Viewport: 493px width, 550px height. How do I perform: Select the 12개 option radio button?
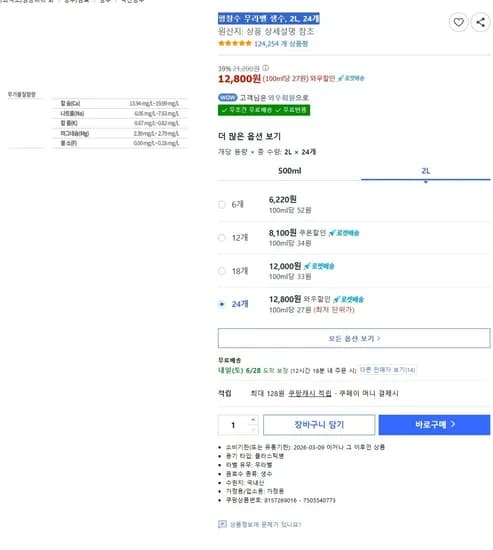(222, 238)
